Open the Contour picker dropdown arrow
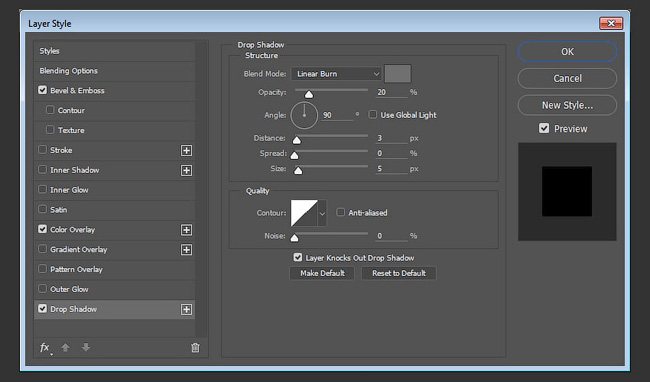 pos(322,213)
